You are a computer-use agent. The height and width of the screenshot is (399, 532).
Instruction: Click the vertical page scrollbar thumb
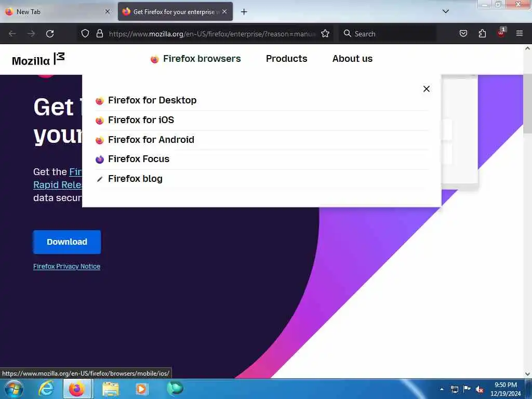pos(527,104)
